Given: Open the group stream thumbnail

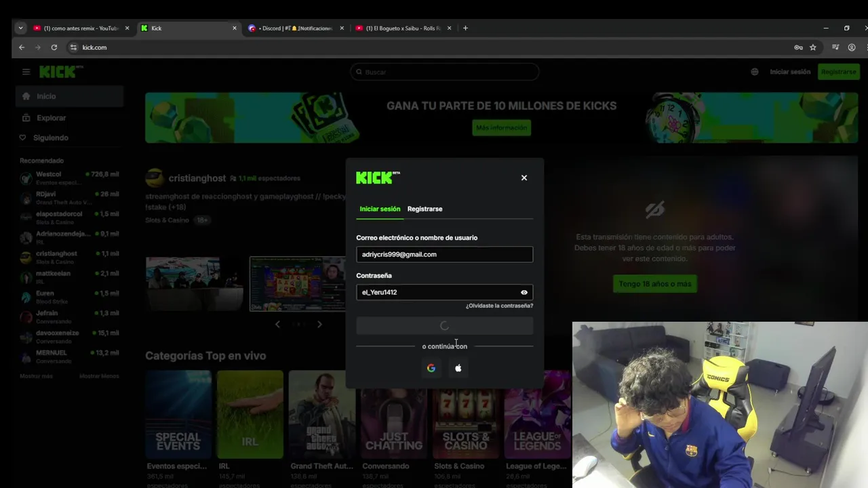Looking at the screenshot, I should [195, 284].
